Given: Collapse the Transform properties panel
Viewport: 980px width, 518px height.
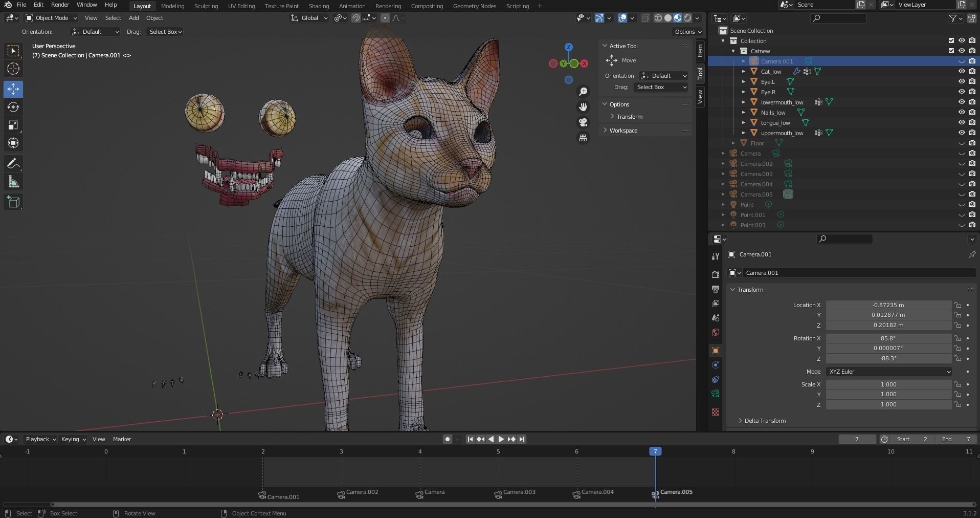Looking at the screenshot, I should (x=750, y=290).
